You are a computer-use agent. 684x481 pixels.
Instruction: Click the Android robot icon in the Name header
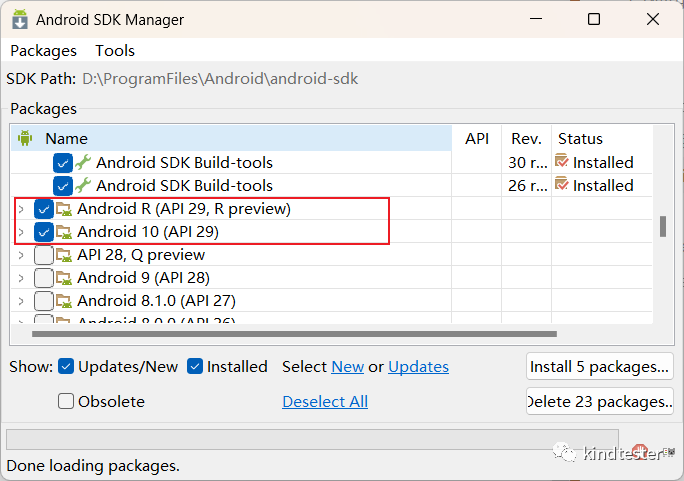[25, 138]
